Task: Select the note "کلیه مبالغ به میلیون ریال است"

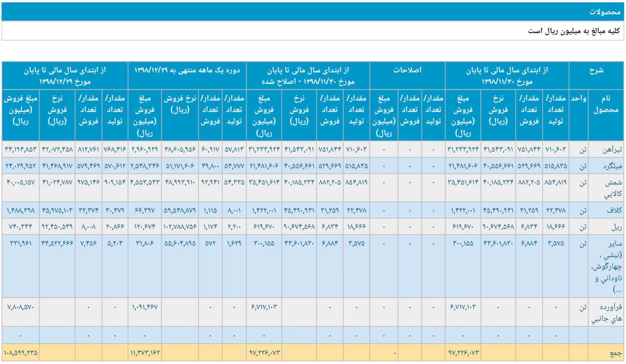Action: coord(574,31)
